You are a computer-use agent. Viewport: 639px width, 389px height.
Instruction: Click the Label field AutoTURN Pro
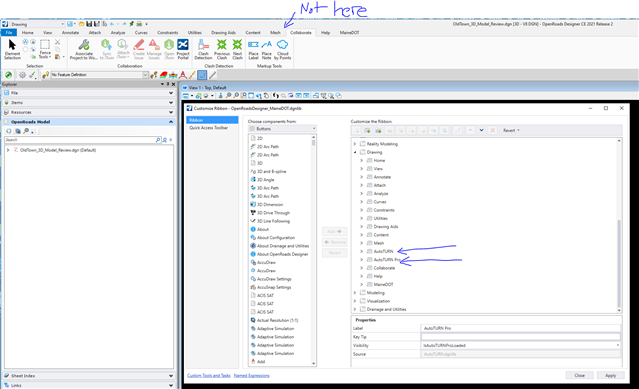(x=520, y=328)
